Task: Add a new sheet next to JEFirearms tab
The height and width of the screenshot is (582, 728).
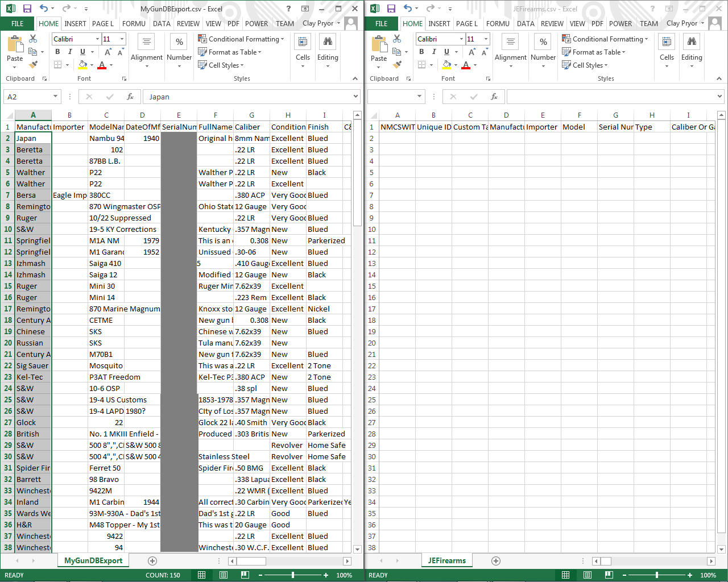Action: [x=495, y=561]
